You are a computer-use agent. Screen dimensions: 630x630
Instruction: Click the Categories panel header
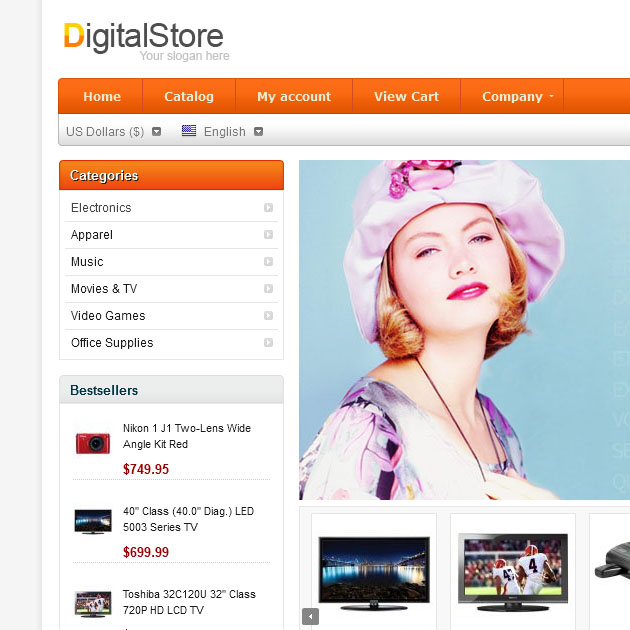(171, 175)
